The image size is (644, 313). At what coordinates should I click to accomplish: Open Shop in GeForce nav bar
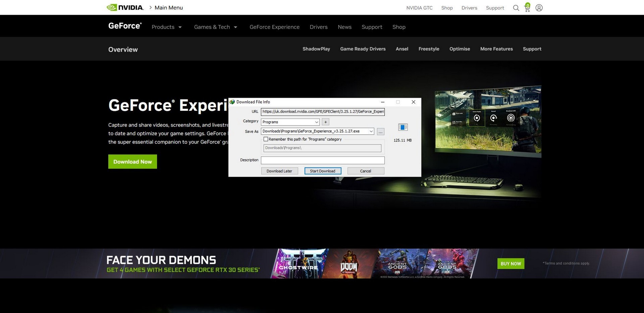coord(399,27)
